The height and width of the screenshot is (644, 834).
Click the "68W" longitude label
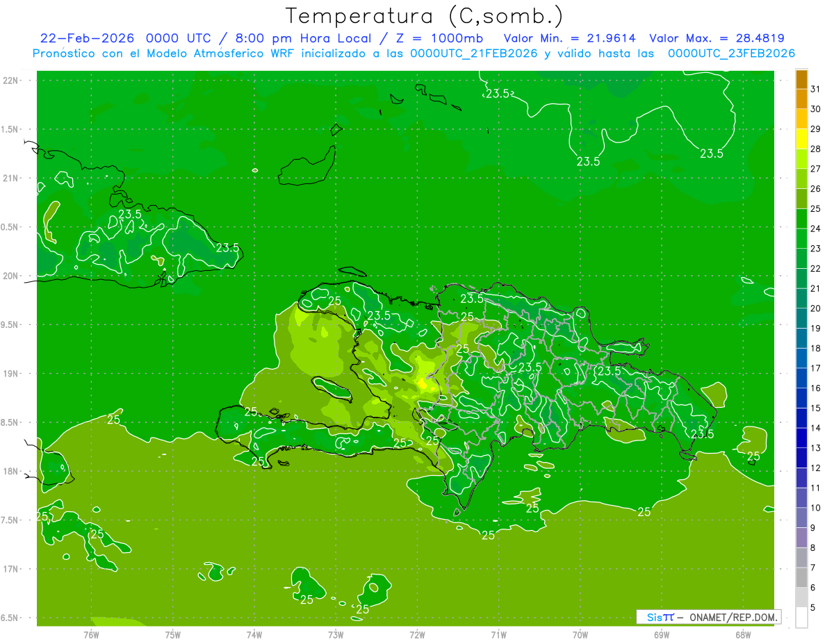(743, 634)
